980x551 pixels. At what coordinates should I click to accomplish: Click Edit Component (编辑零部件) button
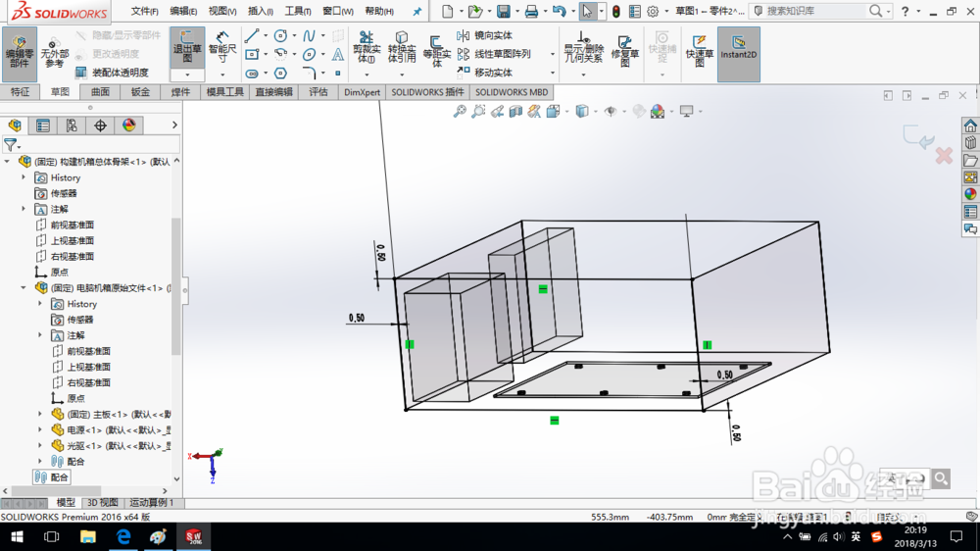[x=20, y=54]
